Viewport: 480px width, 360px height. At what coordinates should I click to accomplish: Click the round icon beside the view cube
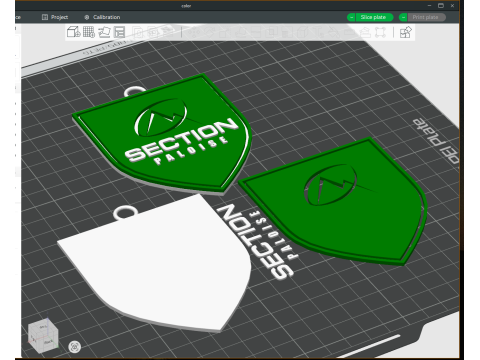[74, 347]
